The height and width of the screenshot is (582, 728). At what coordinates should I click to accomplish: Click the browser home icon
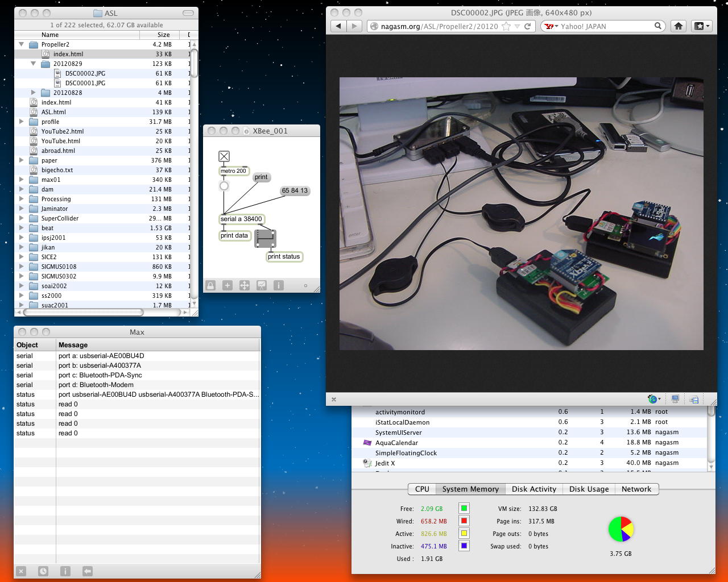click(x=678, y=26)
